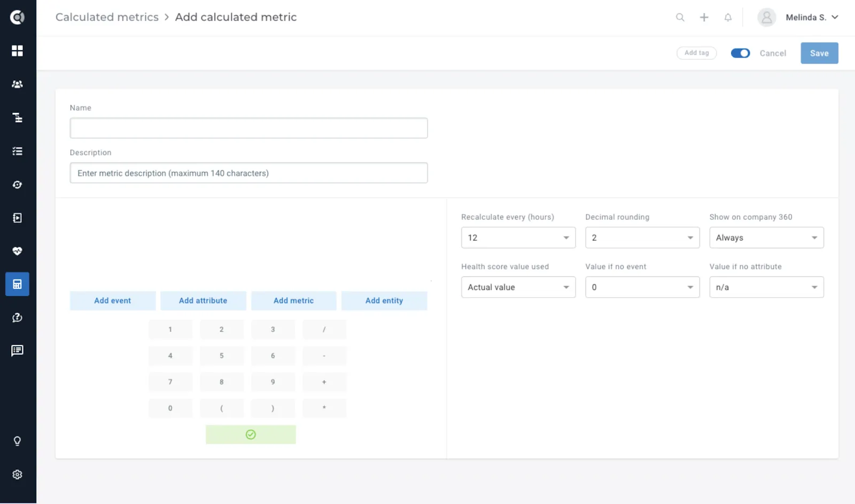Open the notifications bell icon
The image size is (855, 504).
click(x=728, y=17)
